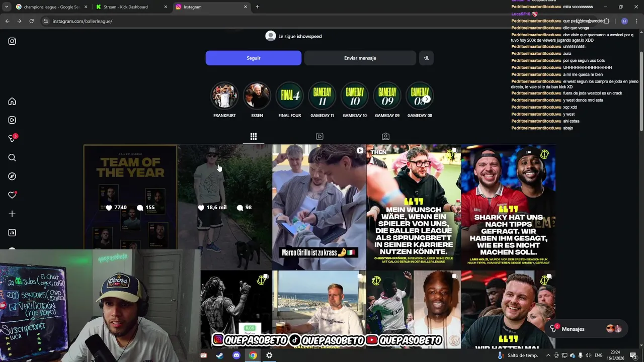Open Settings gear from the taskbar
Screen dimensions: 644x362
tap(269, 355)
